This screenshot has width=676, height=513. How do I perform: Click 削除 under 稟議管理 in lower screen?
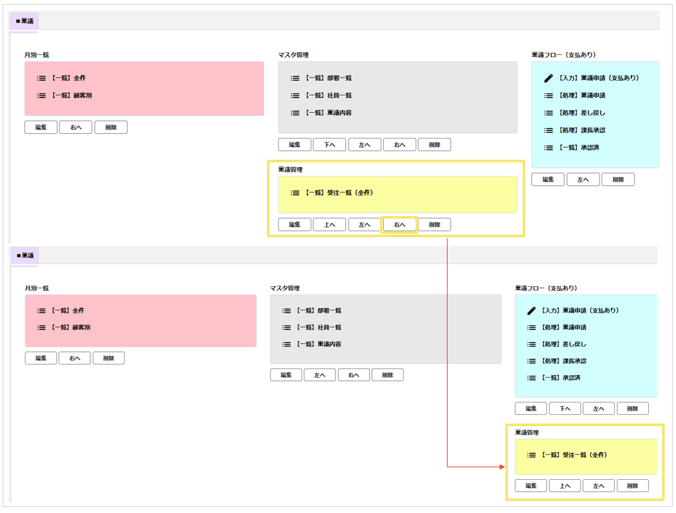[x=632, y=486]
